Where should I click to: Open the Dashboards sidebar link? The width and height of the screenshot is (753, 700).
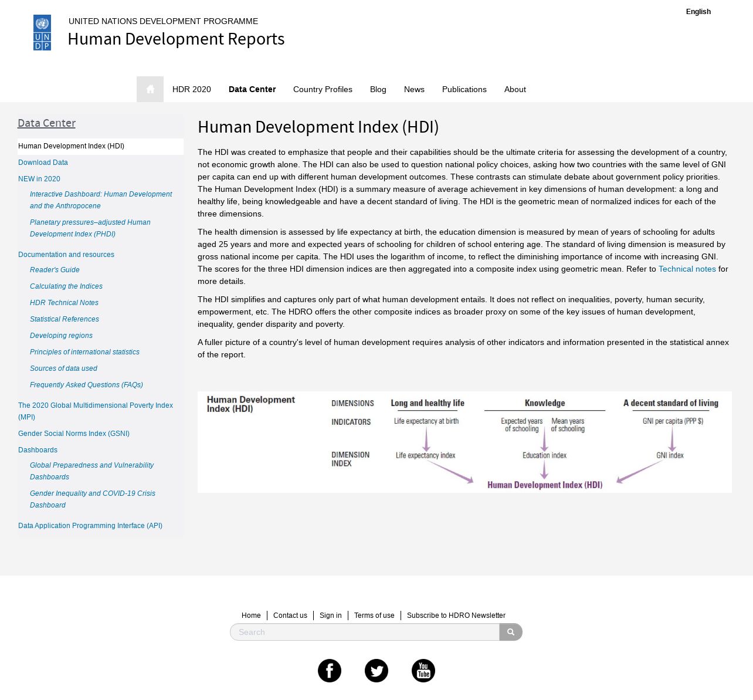pyautogui.click(x=38, y=450)
